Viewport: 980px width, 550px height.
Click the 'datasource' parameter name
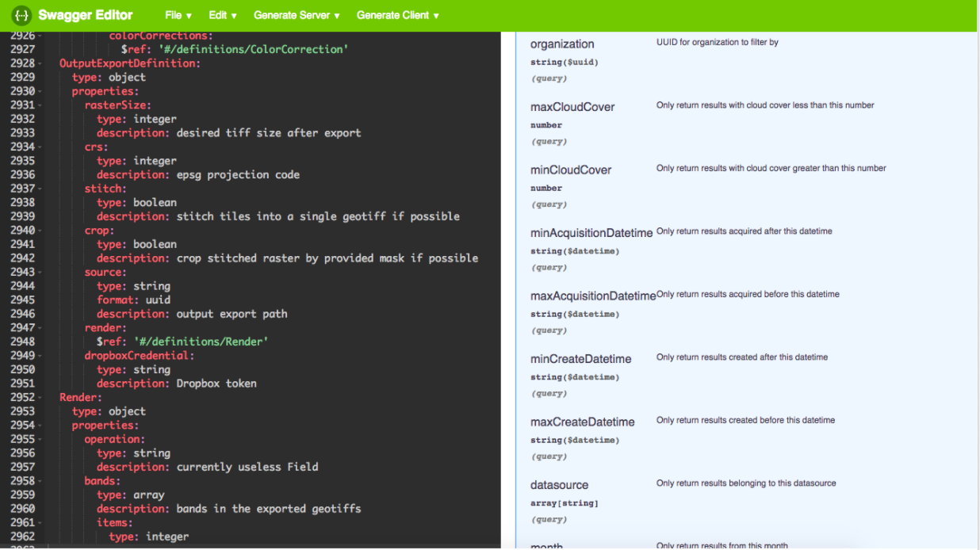click(560, 485)
